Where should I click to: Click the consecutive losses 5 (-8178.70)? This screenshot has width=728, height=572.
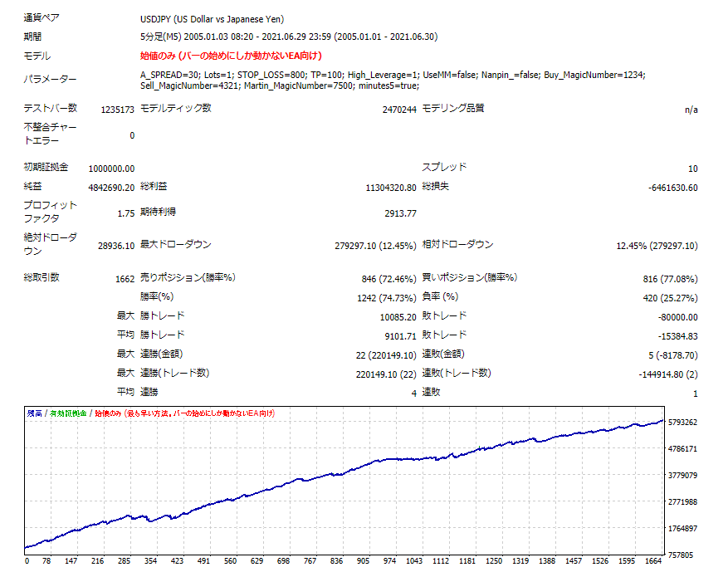click(x=673, y=355)
